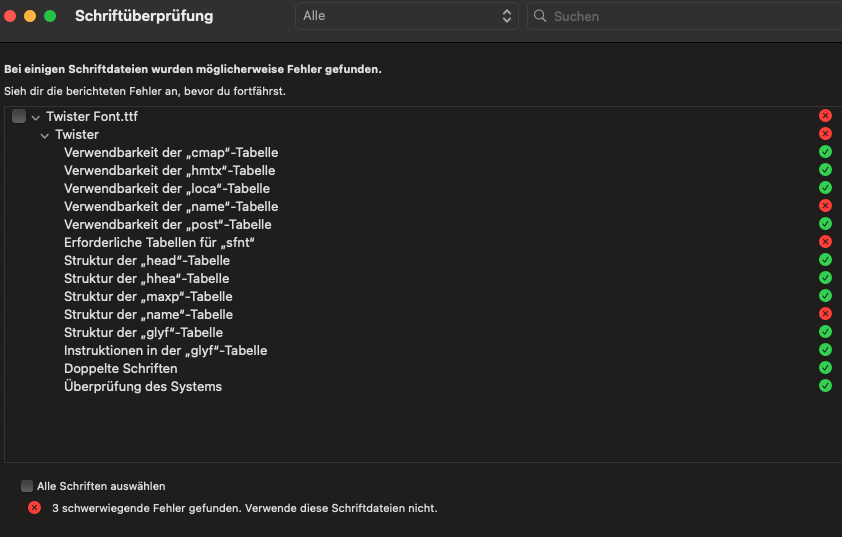Tick the Twister Font.ttf checkbox
This screenshot has width=842, height=537.
(19, 116)
